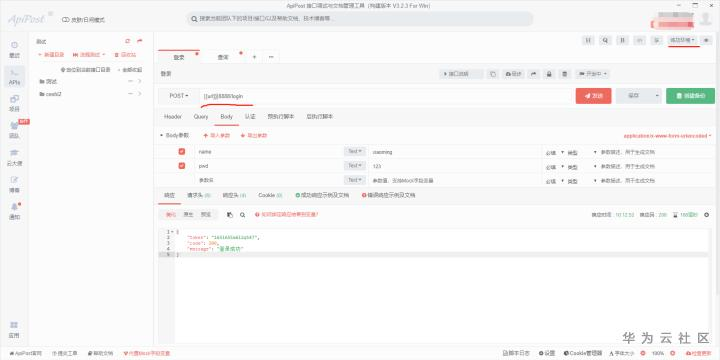Open the 通知 notifications bell

tap(14, 211)
